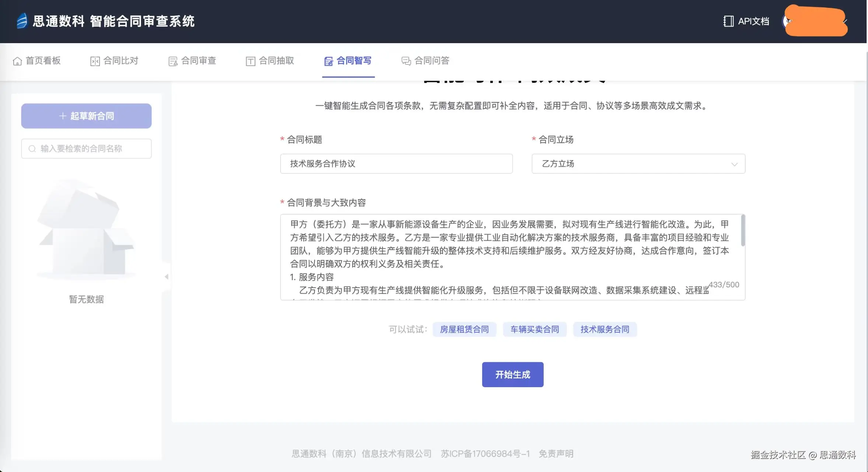Screen dimensions: 868x472
Task: Focus the 合同标题 input field
Action: click(396, 164)
